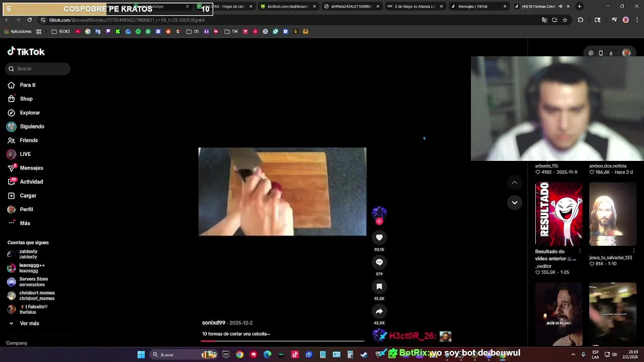Open the Windows Start menu
The width and height of the screenshot is (644, 362).
pos(141,354)
